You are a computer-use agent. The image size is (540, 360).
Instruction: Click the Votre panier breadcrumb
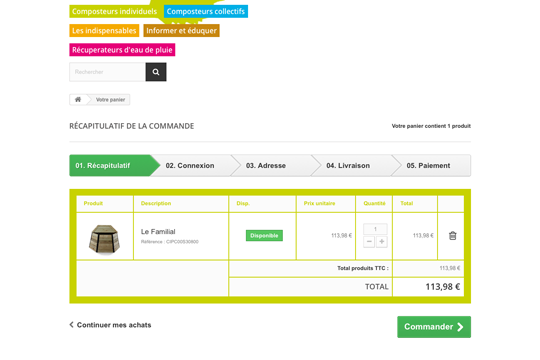click(x=110, y=100)
